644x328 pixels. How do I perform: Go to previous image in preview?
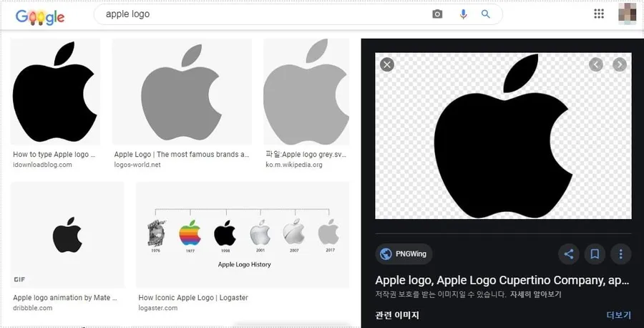(596, 64)
